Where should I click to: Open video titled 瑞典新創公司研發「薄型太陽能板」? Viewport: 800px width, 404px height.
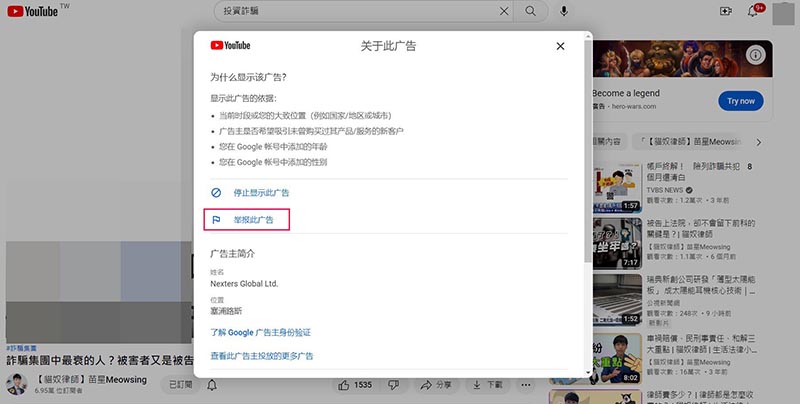[701, 285]
